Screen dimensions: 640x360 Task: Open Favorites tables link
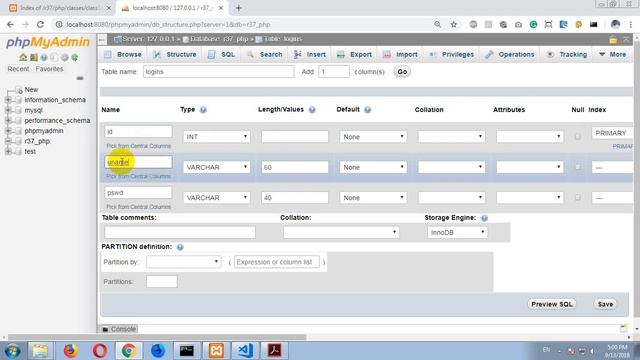click(x=49, y=69)
